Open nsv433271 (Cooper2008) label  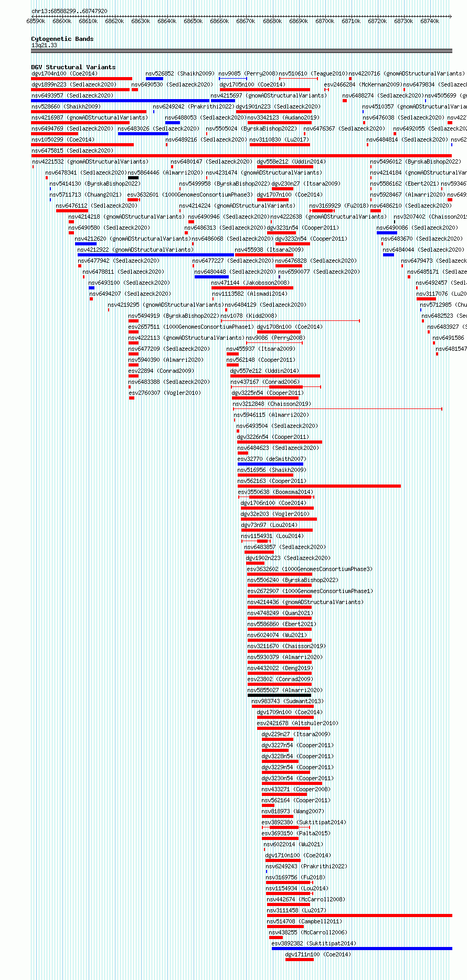pos(296,789)
